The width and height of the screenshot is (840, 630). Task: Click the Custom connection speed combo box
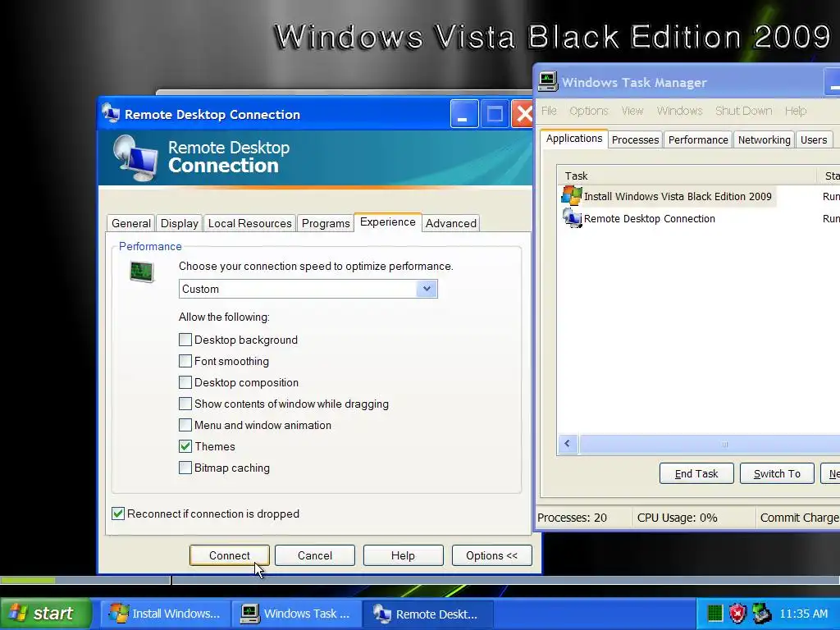click(x=308, y=289)
